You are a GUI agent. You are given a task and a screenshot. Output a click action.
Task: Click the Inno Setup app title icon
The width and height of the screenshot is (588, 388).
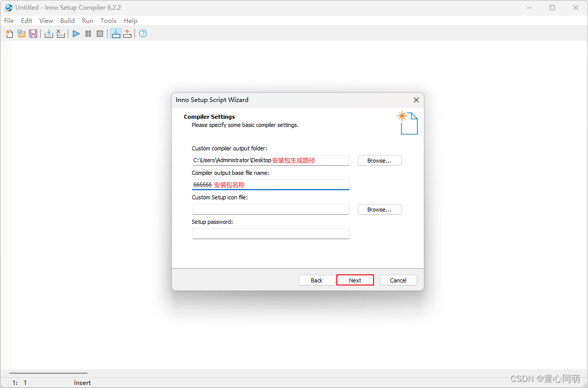[x=8, y=8]
